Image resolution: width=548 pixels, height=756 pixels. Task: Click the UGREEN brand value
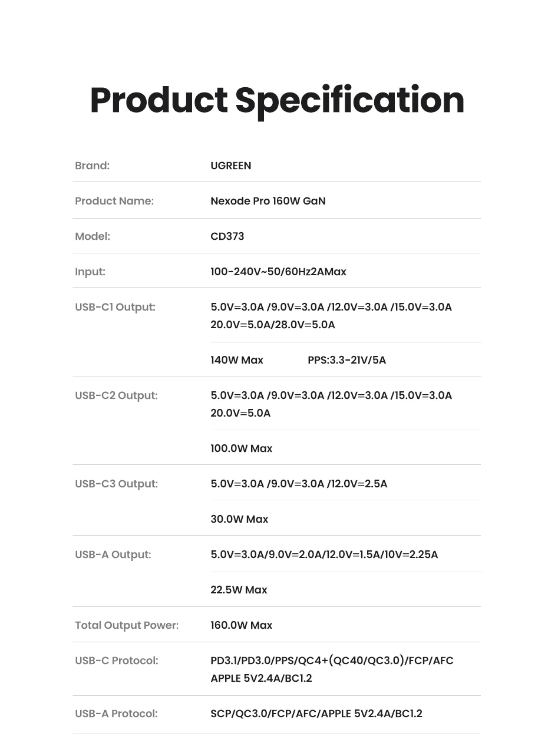[231, 166]
